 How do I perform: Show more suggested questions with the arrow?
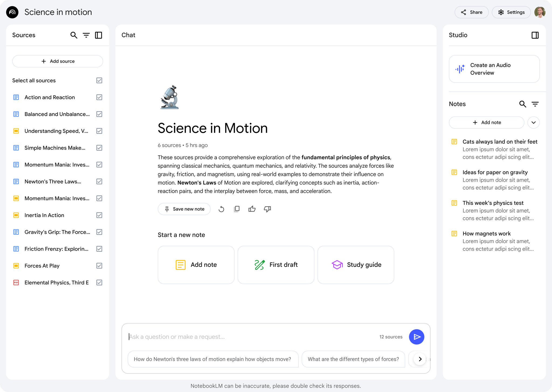click(420, 359)
